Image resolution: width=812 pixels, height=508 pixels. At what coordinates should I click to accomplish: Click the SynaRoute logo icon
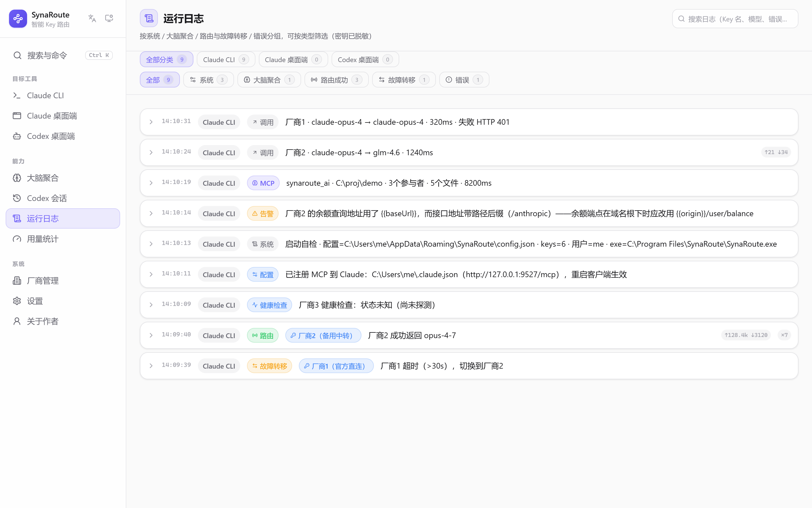(x=18, y=18)
